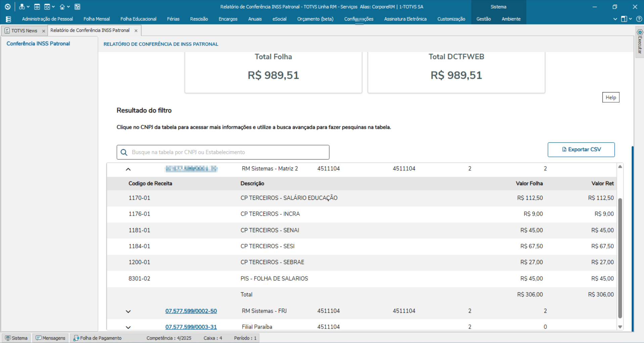Collapse the ribbon with the chevron arrow
The image size is (644, 343).
(x=615, y=19)
